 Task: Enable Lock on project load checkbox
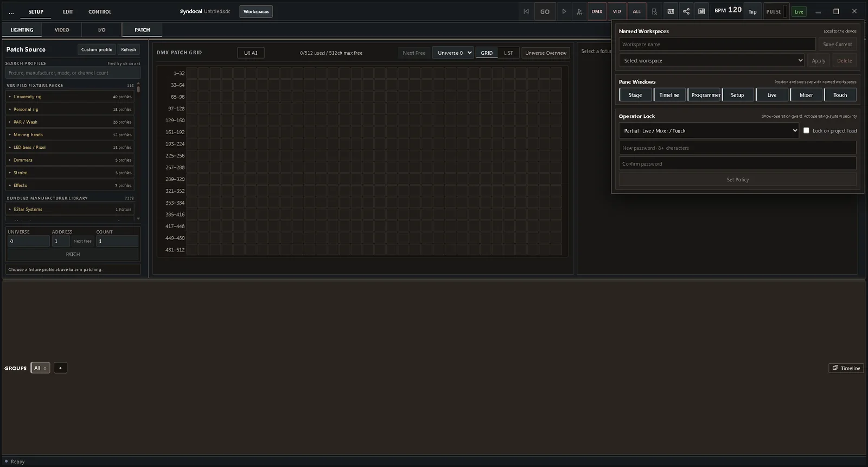(806, 131)
